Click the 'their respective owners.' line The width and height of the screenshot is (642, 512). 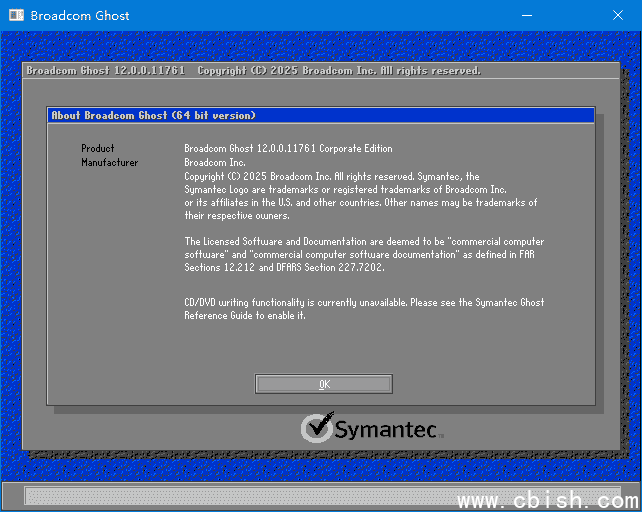pyautogui.click(x=237, y=215)
